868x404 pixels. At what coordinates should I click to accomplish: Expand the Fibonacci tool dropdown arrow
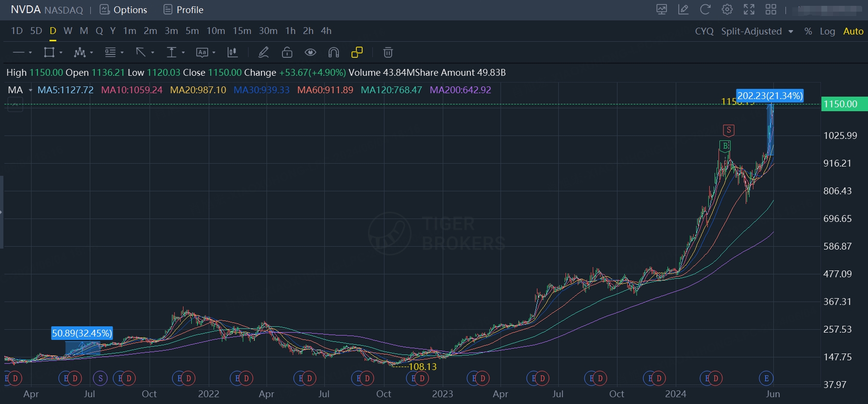coord(122,52)
